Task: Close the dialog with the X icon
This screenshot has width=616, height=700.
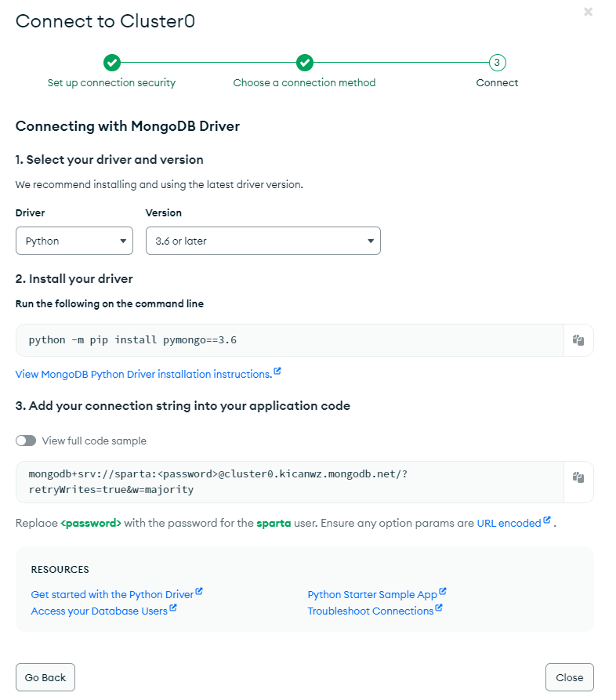Action: click(589, 12)
